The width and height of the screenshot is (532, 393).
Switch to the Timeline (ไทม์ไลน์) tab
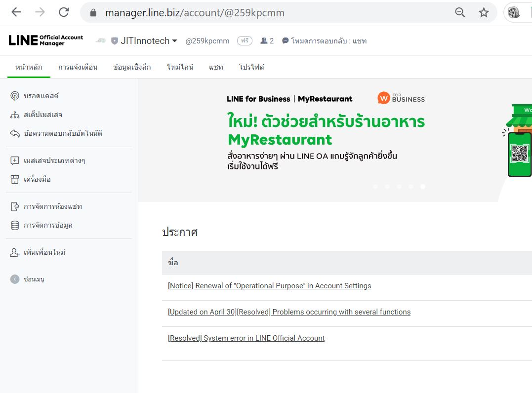pos(180,67)
